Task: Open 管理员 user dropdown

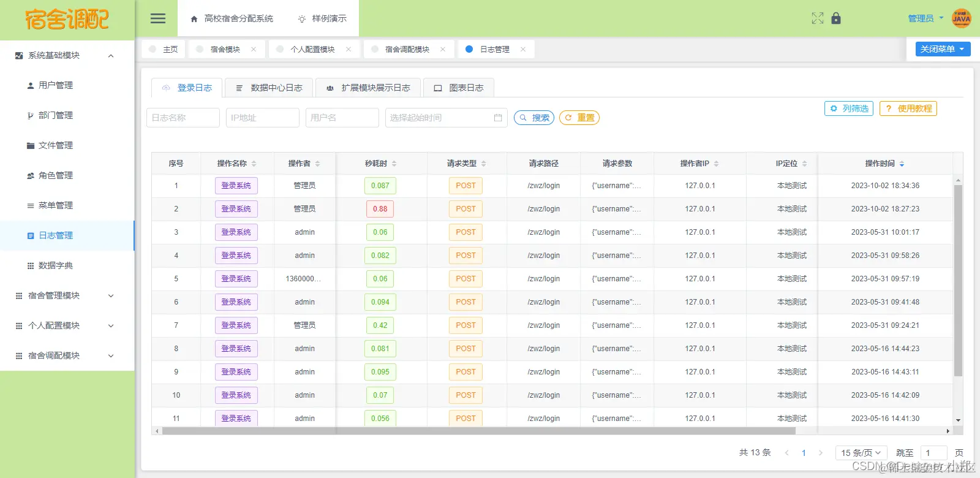Action: (x=925, y=18)
